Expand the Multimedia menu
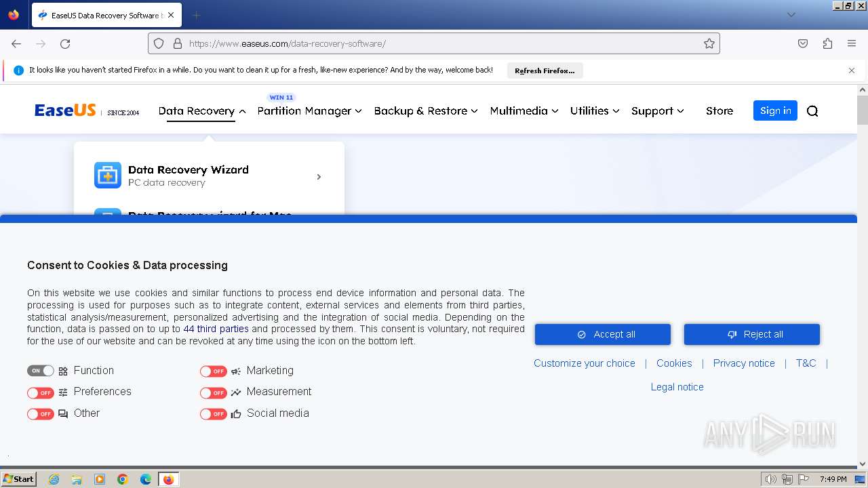The height and width of the screenshot is (488, 868). pos(524,111)
